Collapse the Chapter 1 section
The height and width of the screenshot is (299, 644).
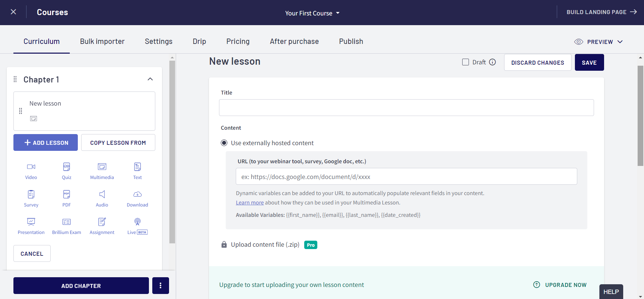click(x=150, y=79)
